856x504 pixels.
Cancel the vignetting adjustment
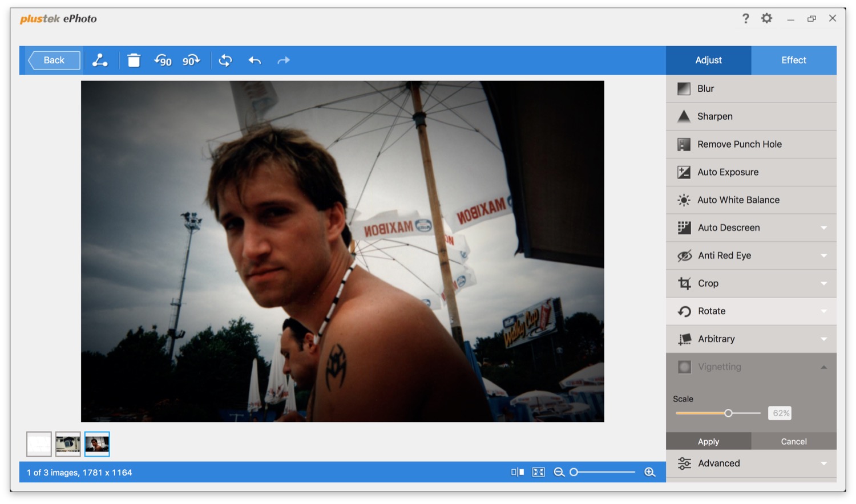(x=794, y=441)
